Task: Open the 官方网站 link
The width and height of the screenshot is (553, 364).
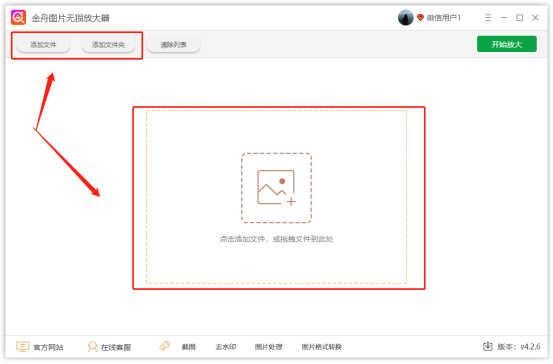Action: click(x=48, y=347)
